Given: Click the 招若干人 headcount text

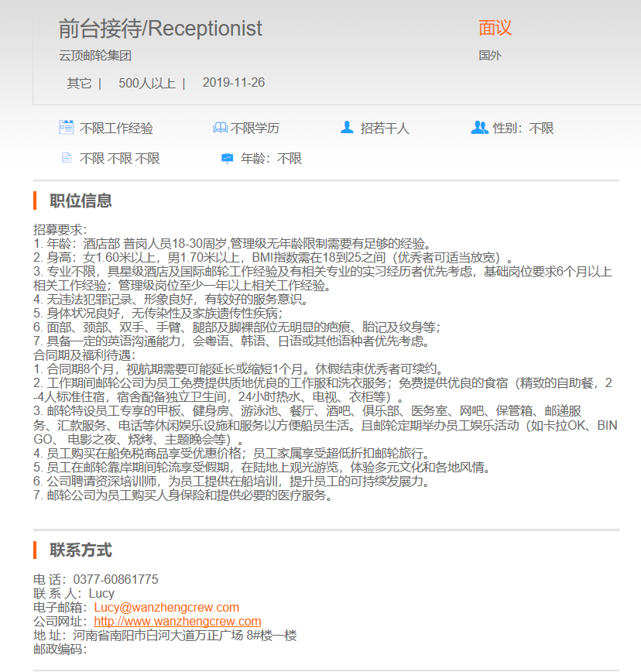Looking at the screenshot, I should (385, 129).
